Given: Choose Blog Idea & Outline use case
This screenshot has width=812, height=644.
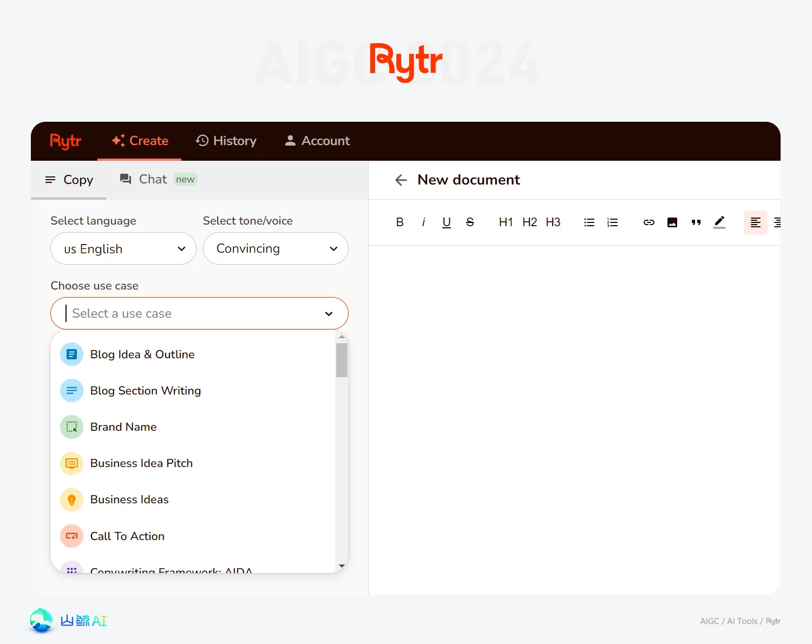Looking at the screenshot, I should coord(193,354).
